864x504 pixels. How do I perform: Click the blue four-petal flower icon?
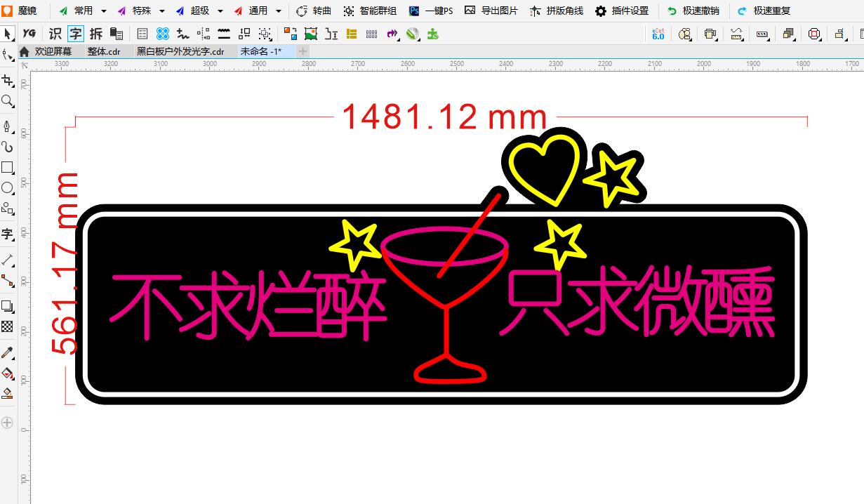click(x=163, y=33)
